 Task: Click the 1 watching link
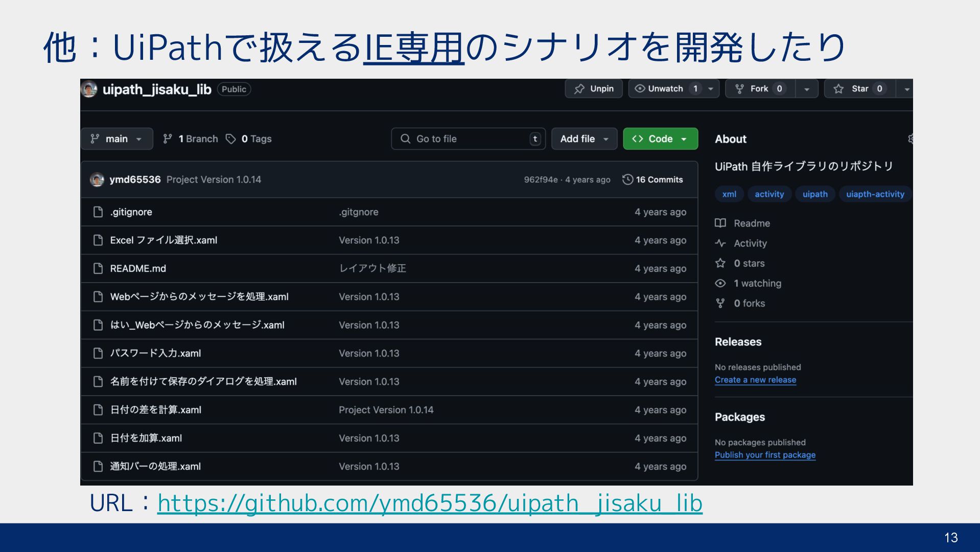pyautogui.click(x=757, y=283)
